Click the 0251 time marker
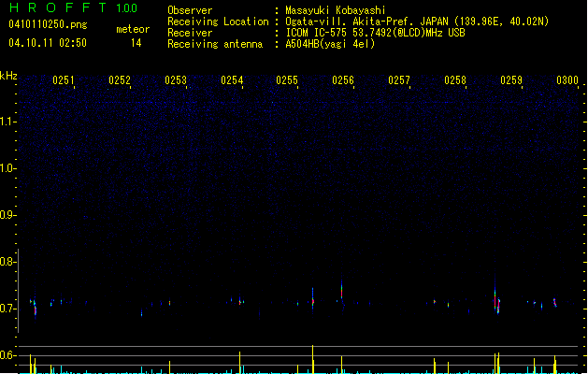The image size is (588, 374). [x=64, y=80]
